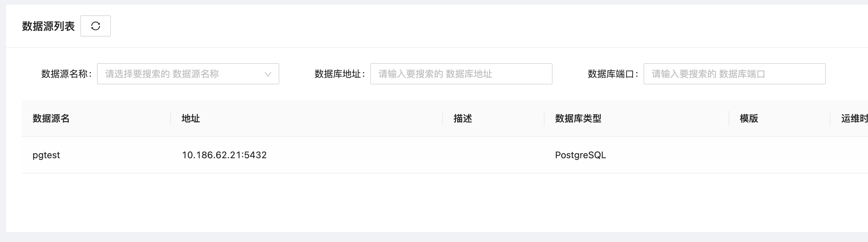Click the 数据源列表 page title
This screenshot has width=868, height=242.
[48, 26]
